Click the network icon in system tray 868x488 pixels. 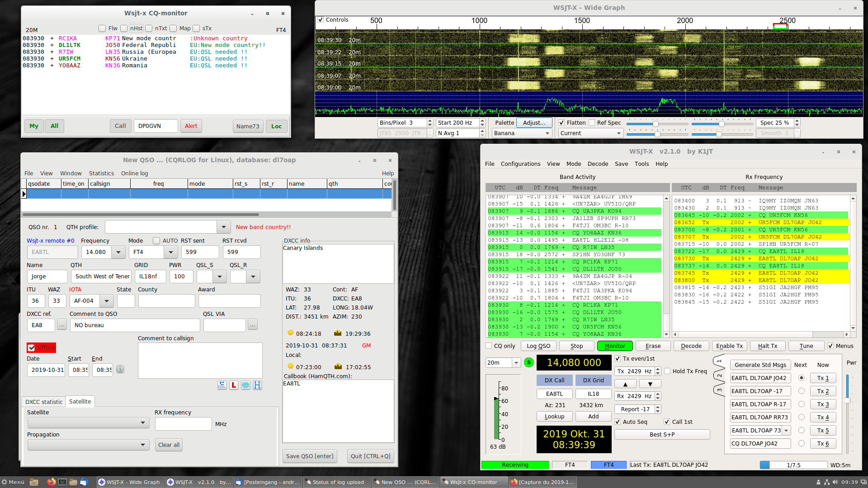[x=827, y=482]
